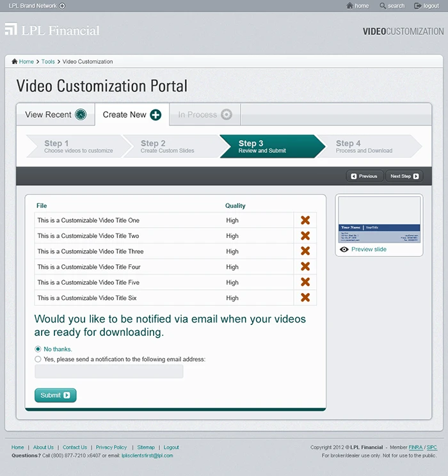
Task: Remove Video Title Six with its X icon
Action: pyautogui.click(x=305, y=297)
